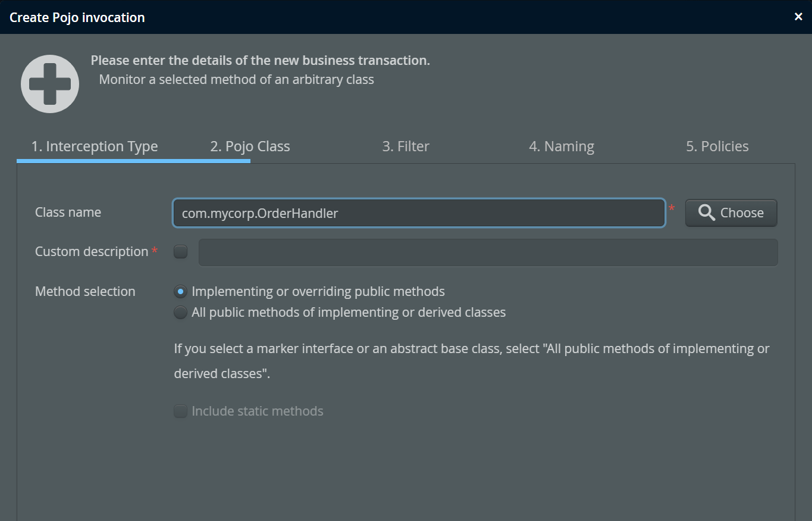Focus the Custom description text box

tap(488, 252)
